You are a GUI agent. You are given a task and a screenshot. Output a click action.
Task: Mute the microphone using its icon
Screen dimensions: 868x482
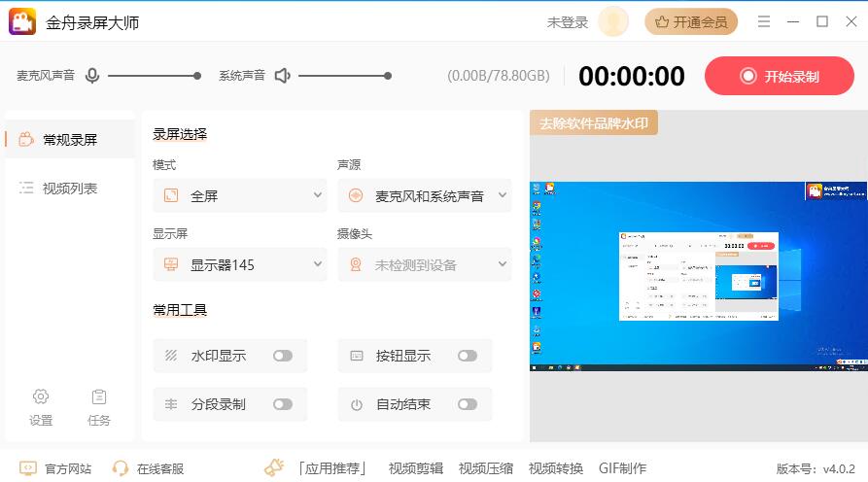pyautogui.click(x=92, y=76)
